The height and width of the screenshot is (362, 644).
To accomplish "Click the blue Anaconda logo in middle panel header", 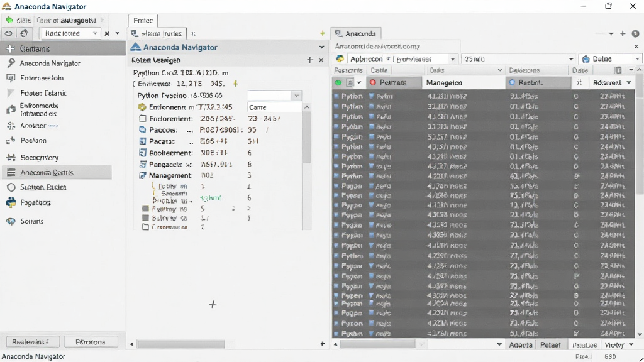I will [136, 47].
